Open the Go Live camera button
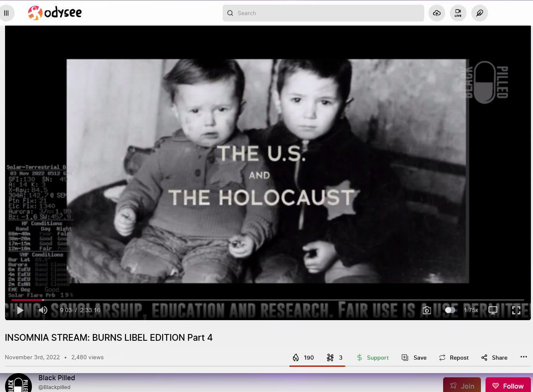This screenshot has width=533, height=392. (x=458, y=13)
